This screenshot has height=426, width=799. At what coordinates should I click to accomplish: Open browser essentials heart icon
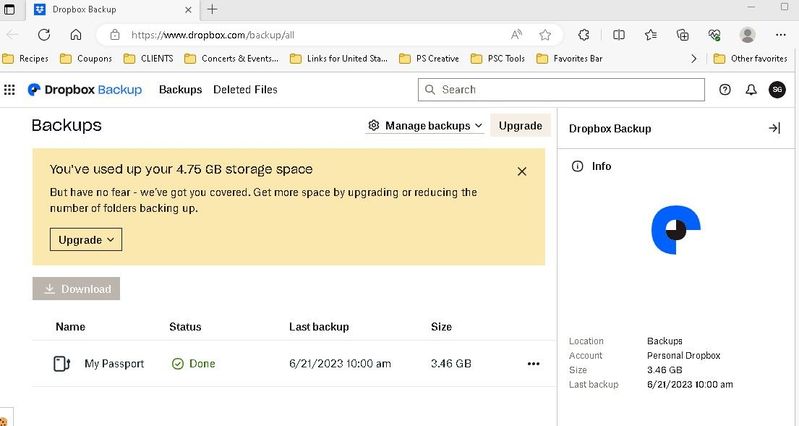[x=714, y=35]
